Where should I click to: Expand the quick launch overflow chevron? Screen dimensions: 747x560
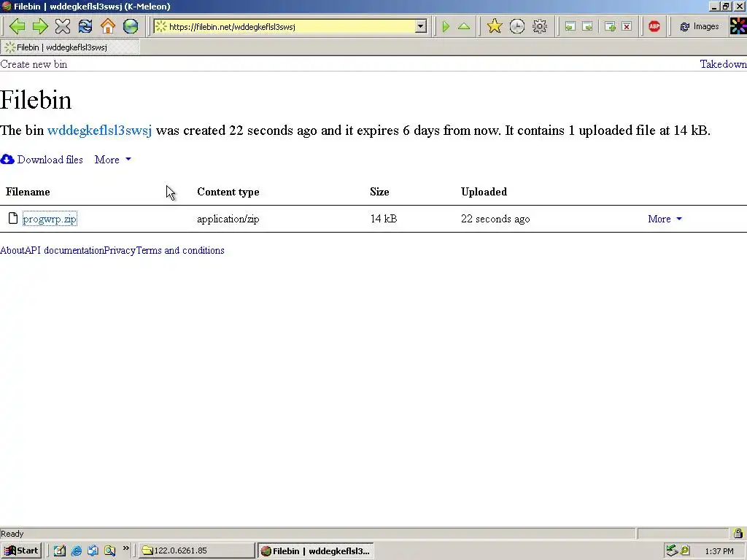tap(125, 548)
